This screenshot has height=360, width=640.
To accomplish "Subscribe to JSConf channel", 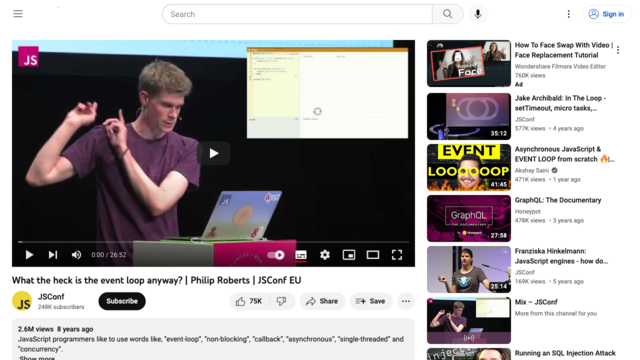I will tap(122, 301).
